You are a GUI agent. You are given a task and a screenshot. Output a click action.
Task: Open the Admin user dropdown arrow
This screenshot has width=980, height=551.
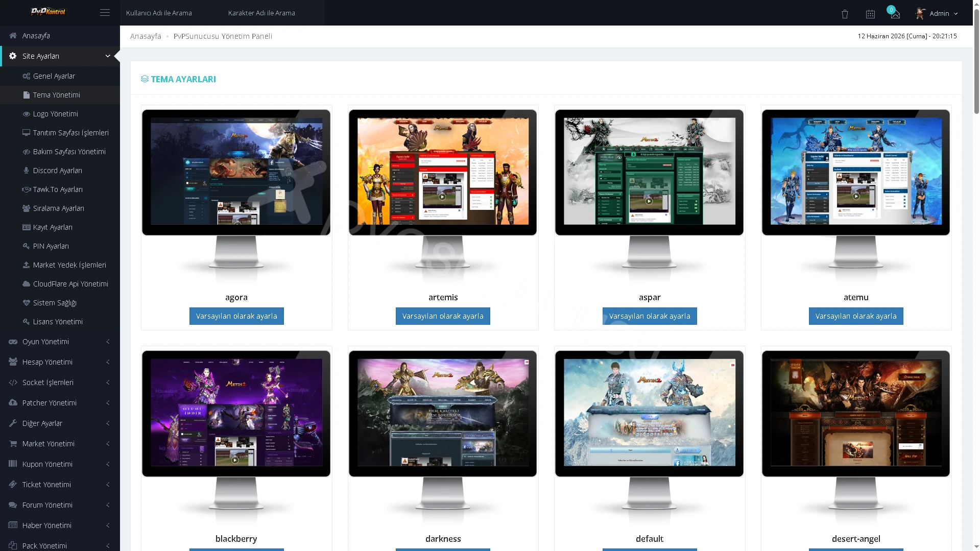pyautogui.click(x=955, y=14)
